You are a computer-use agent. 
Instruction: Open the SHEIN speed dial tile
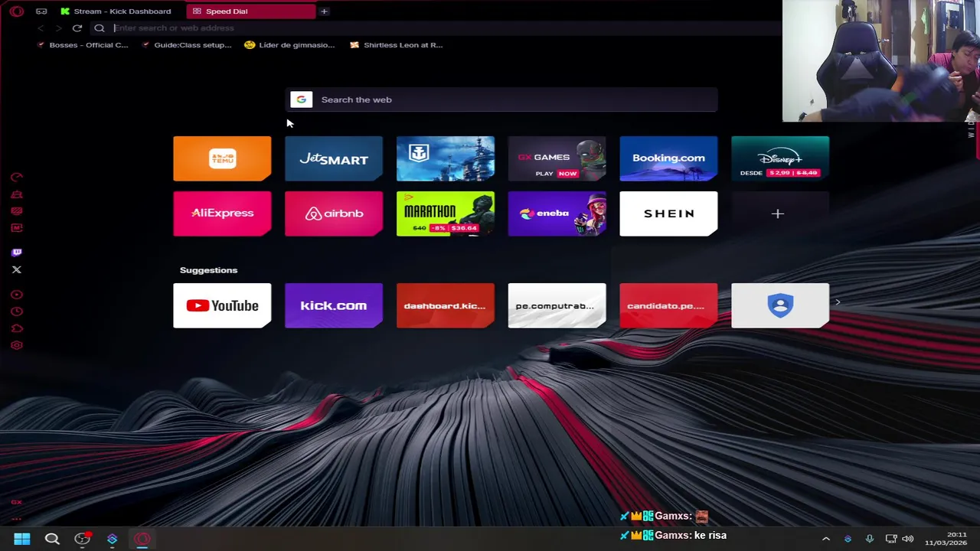click(x=668, y=214)
